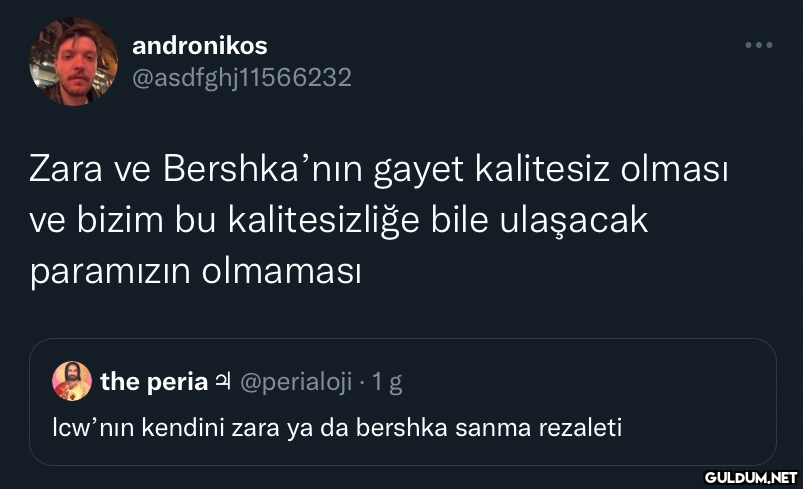Image resolution: width=803 pixels, height=489 pixels.
Task: Click andronikos profile avatar photo
Action: 75,62
